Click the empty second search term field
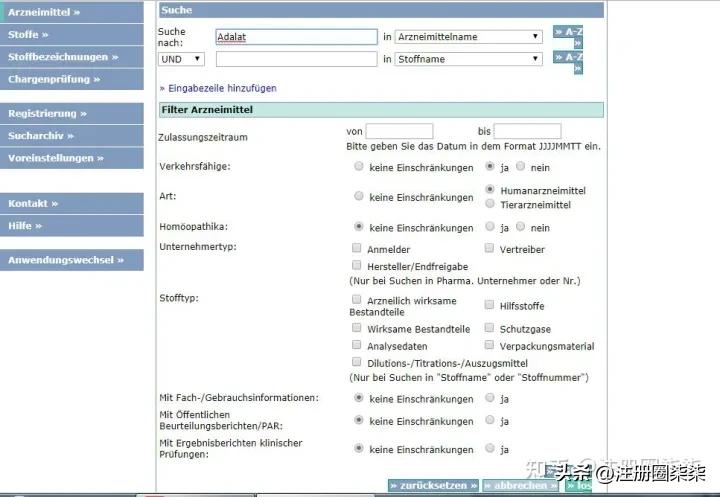The image size is (720, 497). [x=297, y=59]
